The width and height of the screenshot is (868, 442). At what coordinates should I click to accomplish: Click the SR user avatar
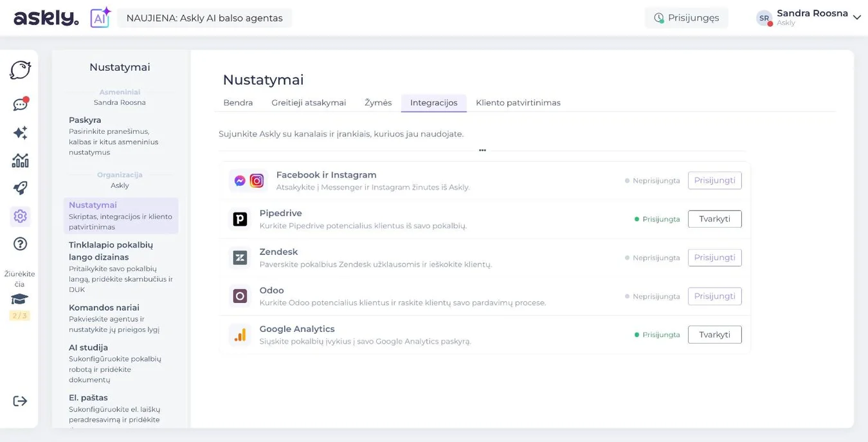pos(764,18)
